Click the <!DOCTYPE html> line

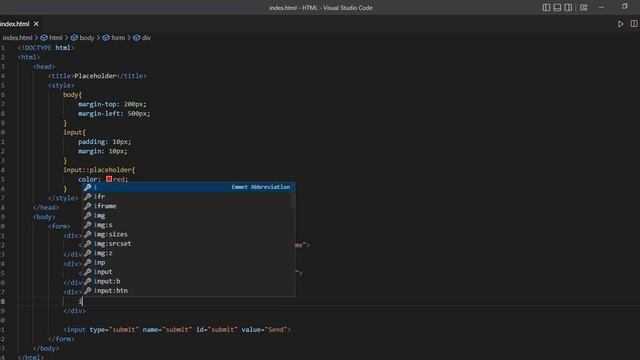46,48
